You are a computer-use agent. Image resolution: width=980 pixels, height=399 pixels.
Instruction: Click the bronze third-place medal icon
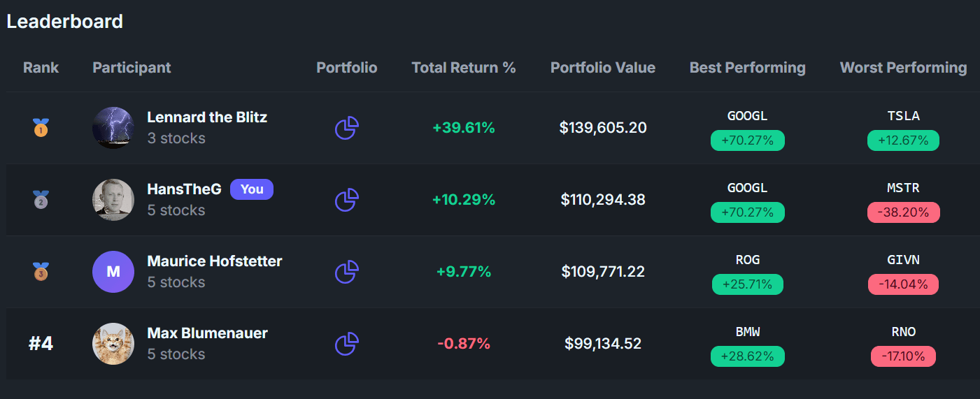pyautogui.click(x=41, y=271)
